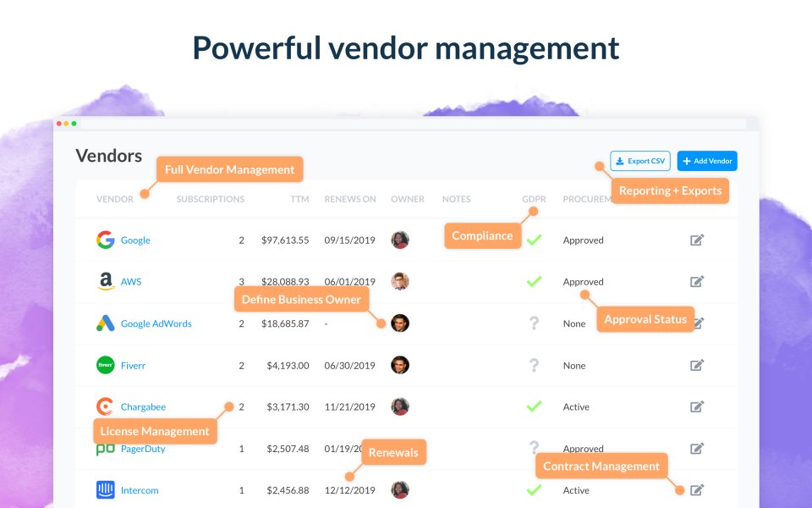Click the Export CSV button
This screenshot has height=508, width=812.
coord(639,161)
